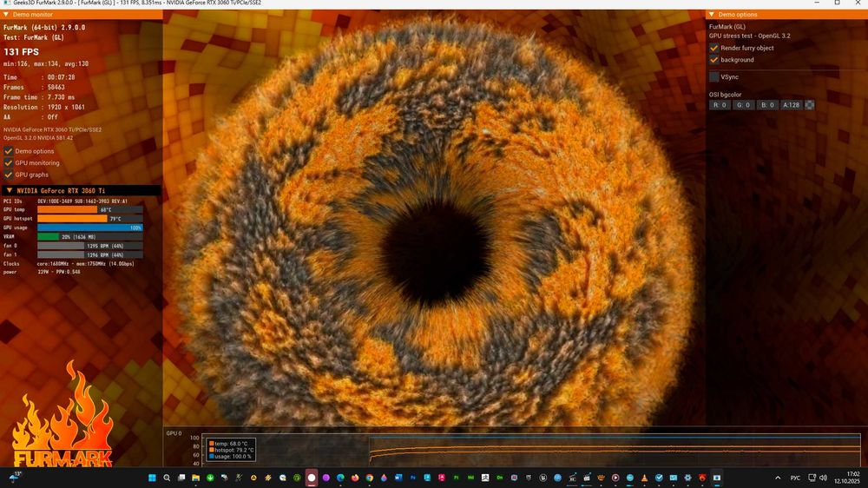This screenshot has height=488, width=868.
Task: Click the OSI bgcolor B: 0 field
Action: coord(767,105)
